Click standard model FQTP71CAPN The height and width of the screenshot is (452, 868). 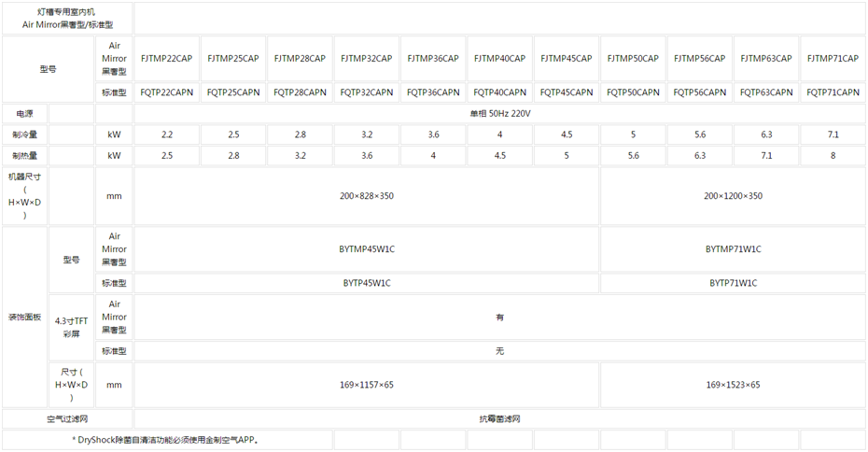point(833,92)
